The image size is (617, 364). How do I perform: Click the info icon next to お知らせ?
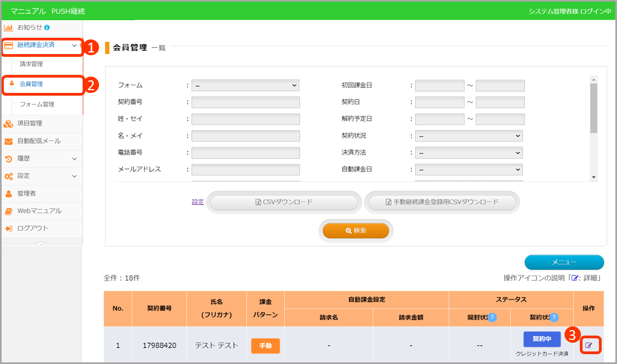pos(47,27)
